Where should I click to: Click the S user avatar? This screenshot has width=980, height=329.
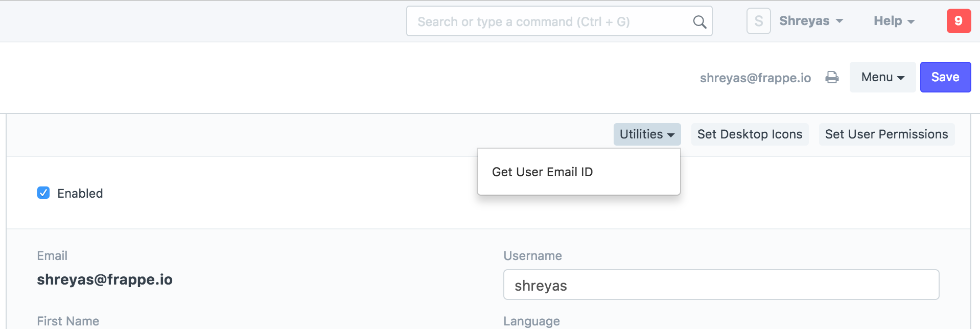click(x=758, y=21)
